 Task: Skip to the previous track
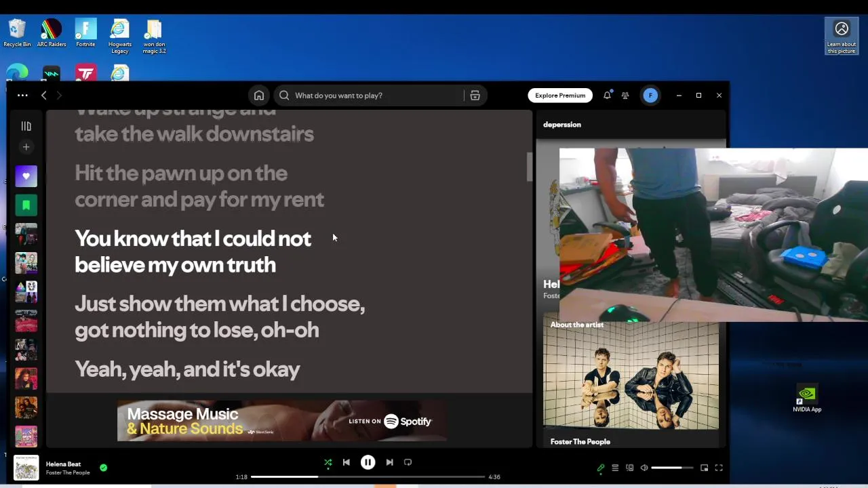pos(347,462)
